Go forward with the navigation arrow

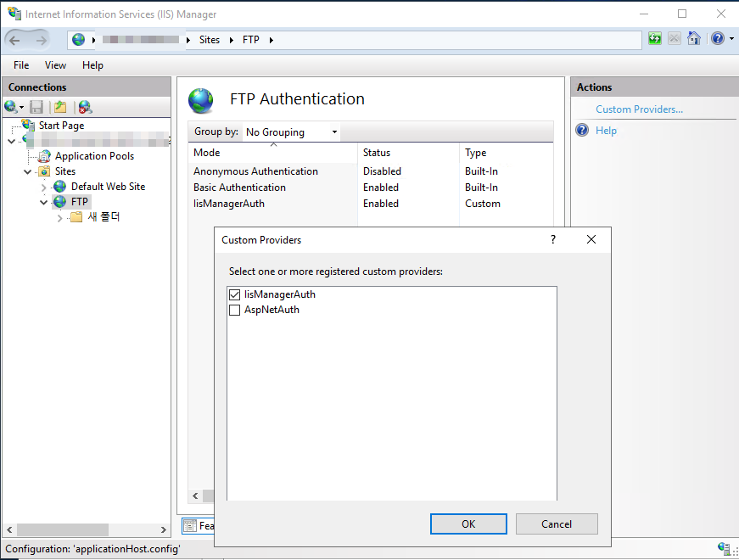(x=42, y=41)
